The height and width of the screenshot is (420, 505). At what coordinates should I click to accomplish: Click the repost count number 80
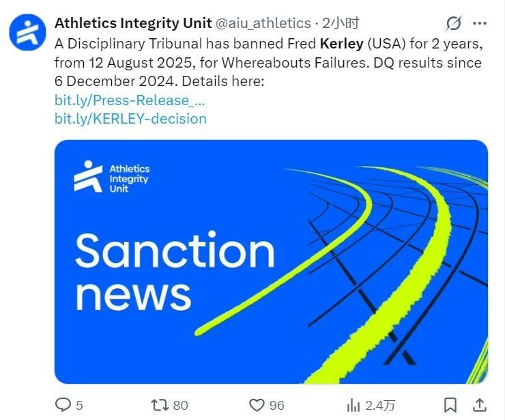(180, 406)
